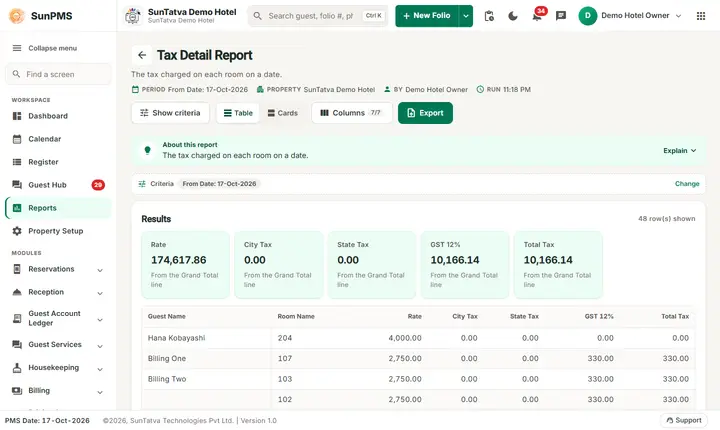
Task: Click the Change criteria link
Action: [687, 184]
